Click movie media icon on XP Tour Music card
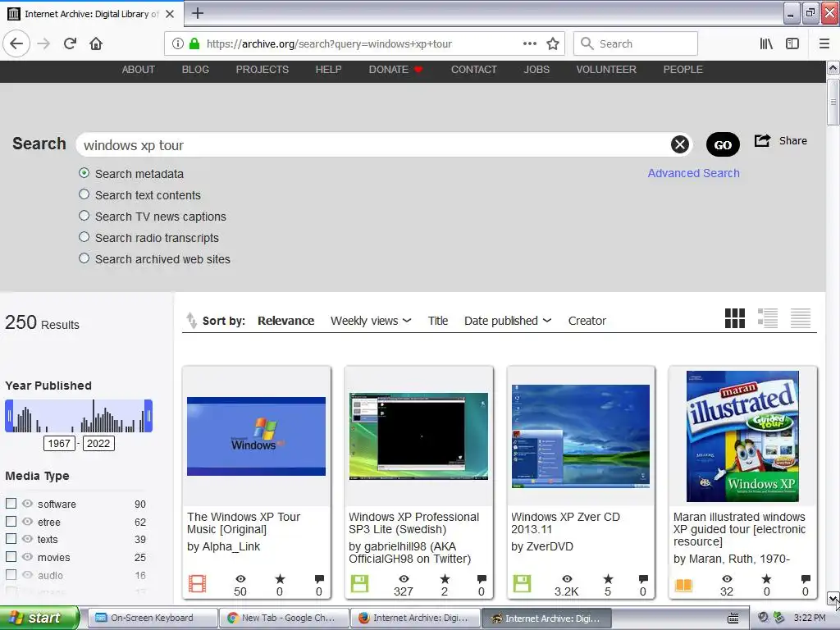This screenshot has height=630, width=840. pos(197,583)
